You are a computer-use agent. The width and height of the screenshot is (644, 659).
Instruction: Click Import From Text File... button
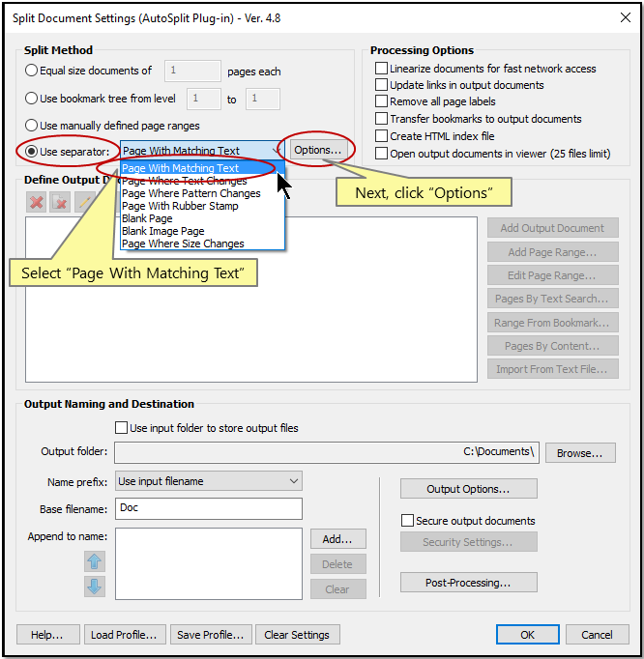(x=553, y=369)
